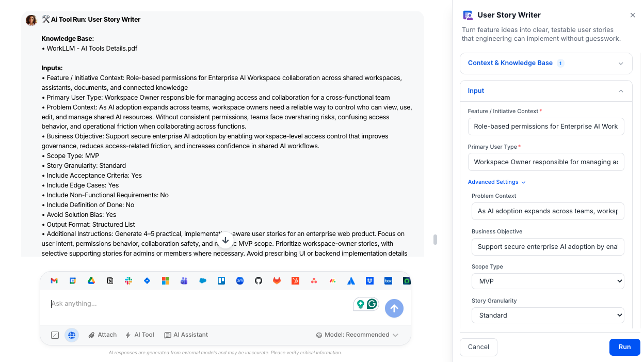The image size is (644, 362).
Task: Open the Notion integration icon
Action: (109, 280)
